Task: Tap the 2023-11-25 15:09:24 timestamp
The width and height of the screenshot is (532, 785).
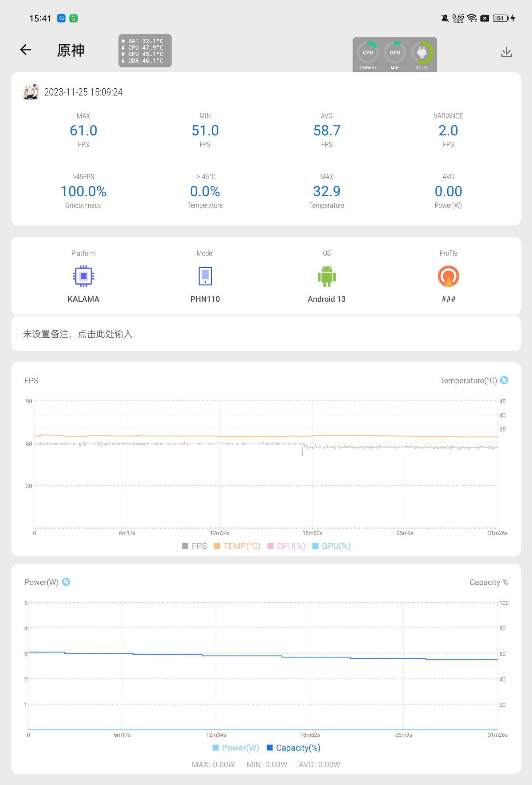Action: [x=83, y=92]
